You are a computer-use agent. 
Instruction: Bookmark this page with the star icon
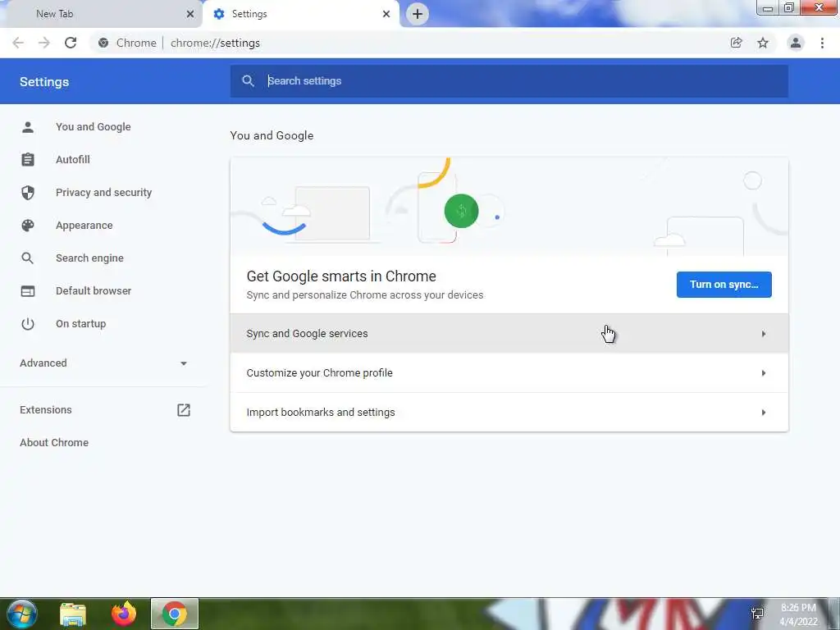(763, 43)
